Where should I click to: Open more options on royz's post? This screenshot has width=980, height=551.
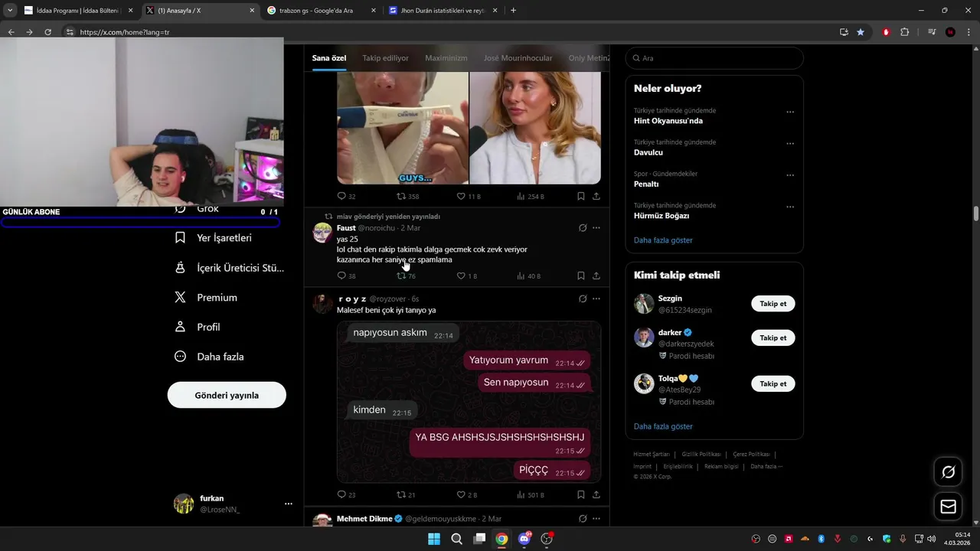click(596, 298)
